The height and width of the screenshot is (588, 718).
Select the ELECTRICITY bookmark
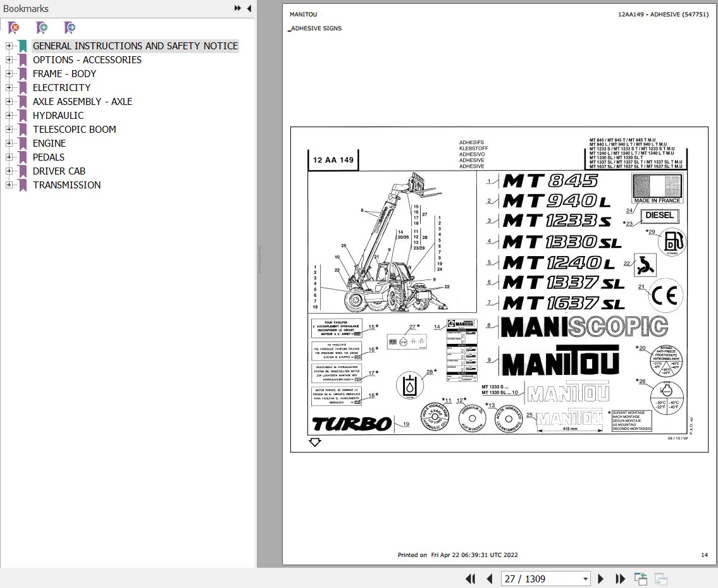[61, 87]
